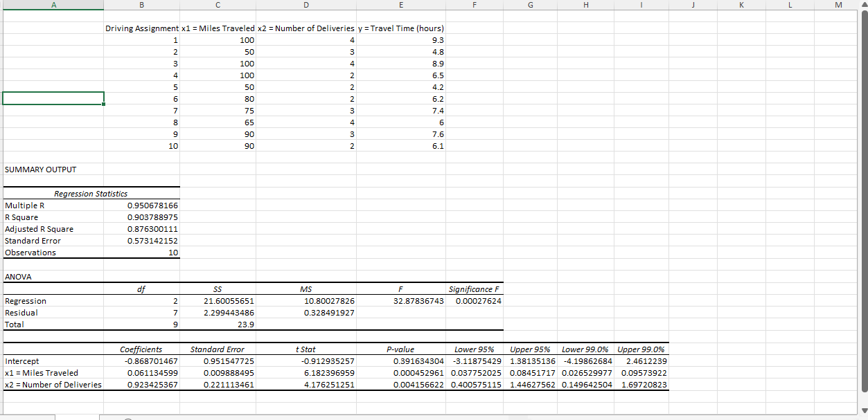Click the P-value column heading cell
Image resolution: width=868 pixels, height=420 pixels.
click(400, 349)
